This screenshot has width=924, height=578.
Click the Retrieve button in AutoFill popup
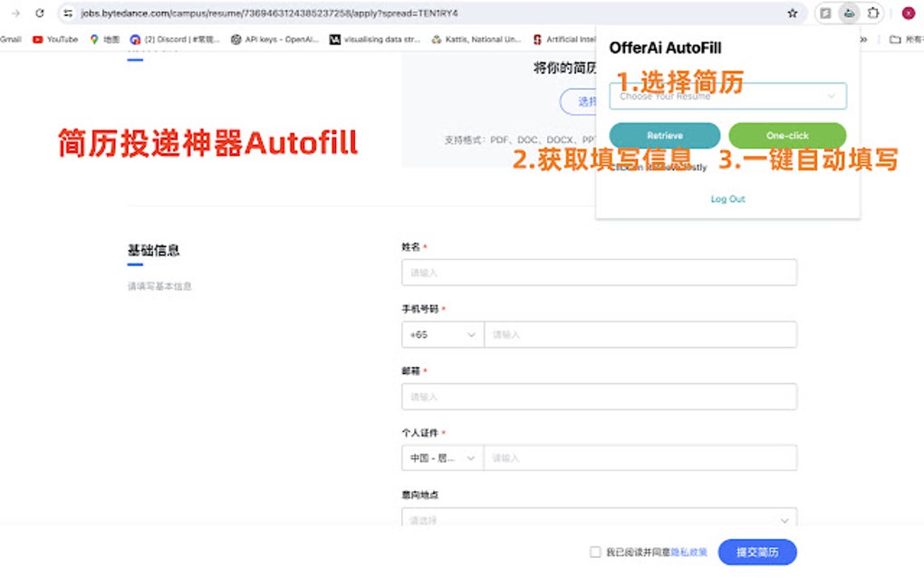tap(664, 135)
